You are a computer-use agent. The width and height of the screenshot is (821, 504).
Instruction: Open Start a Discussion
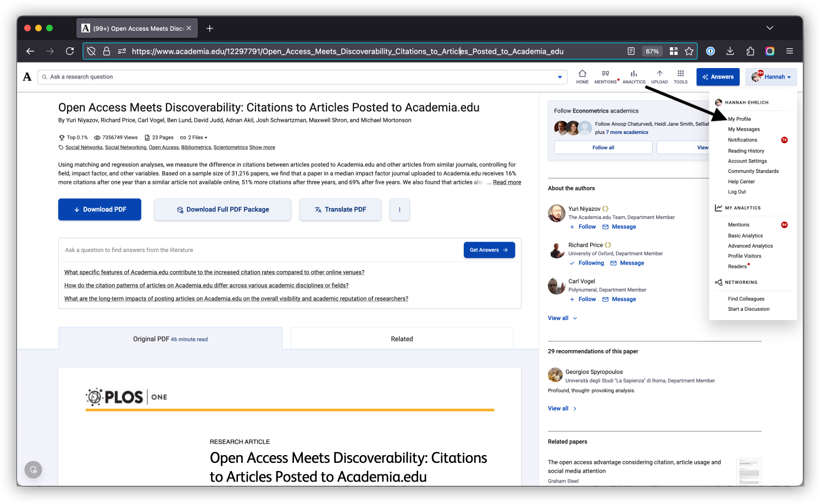click(748, 309)
